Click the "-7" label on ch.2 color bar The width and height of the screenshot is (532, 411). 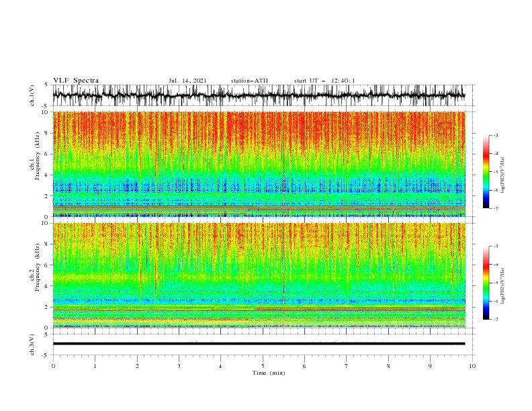pos(496,320)
